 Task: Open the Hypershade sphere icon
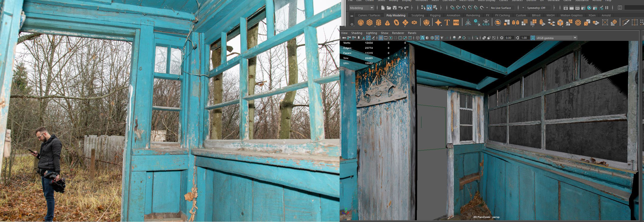click(589, 8)
